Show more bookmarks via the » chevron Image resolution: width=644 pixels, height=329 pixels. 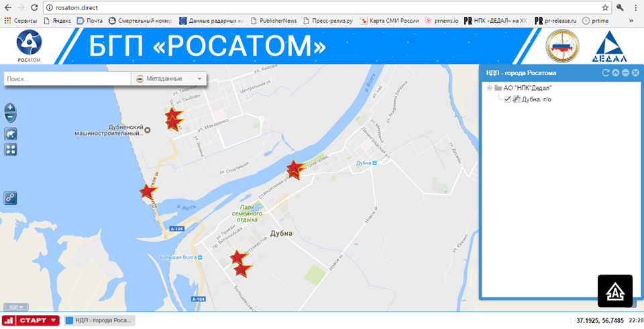coord(631,21)
